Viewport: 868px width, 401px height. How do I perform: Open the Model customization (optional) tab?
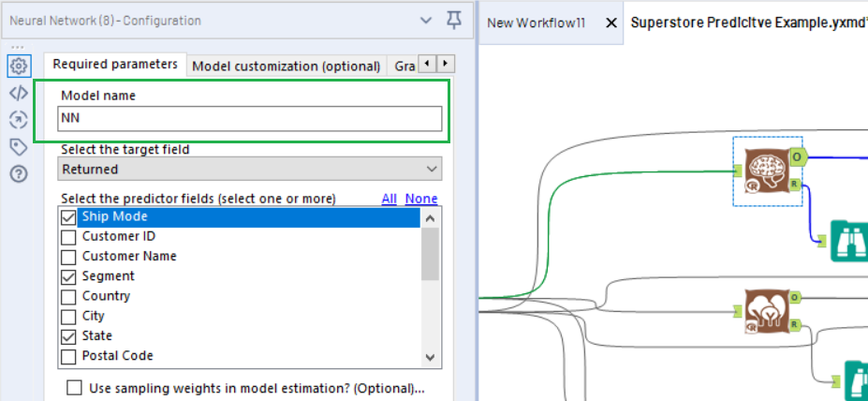(x=287, y=67)
